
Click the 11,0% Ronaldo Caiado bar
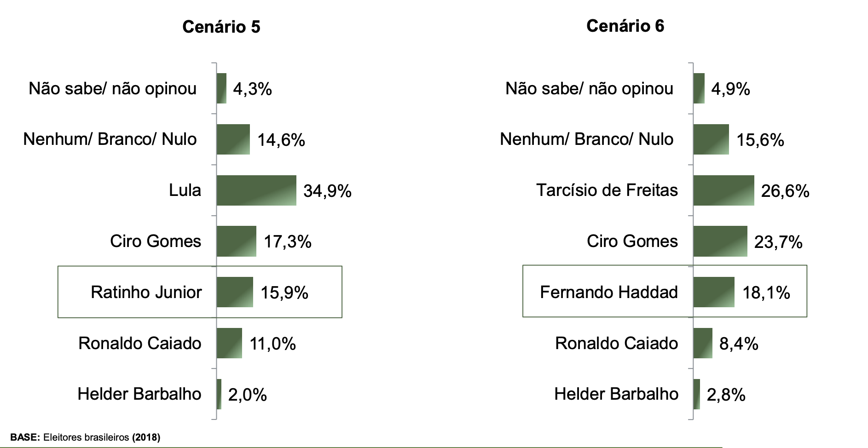[x=229, y=343]
